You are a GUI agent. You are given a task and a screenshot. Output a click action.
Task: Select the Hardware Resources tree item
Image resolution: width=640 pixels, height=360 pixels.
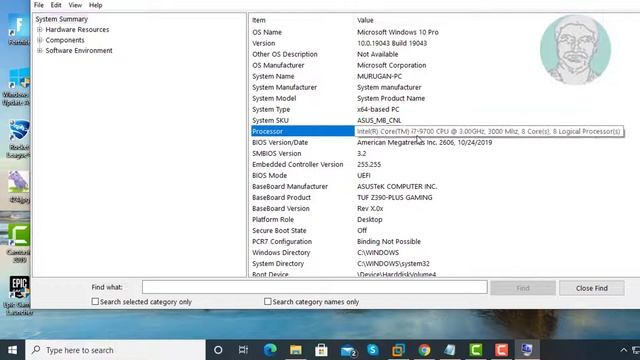(77, 29)
